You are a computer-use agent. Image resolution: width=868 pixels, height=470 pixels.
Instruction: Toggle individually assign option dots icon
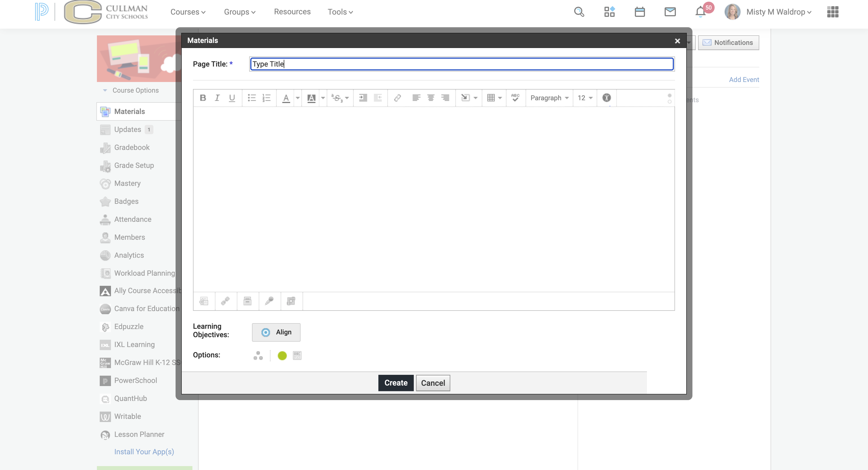coord(258,355)
